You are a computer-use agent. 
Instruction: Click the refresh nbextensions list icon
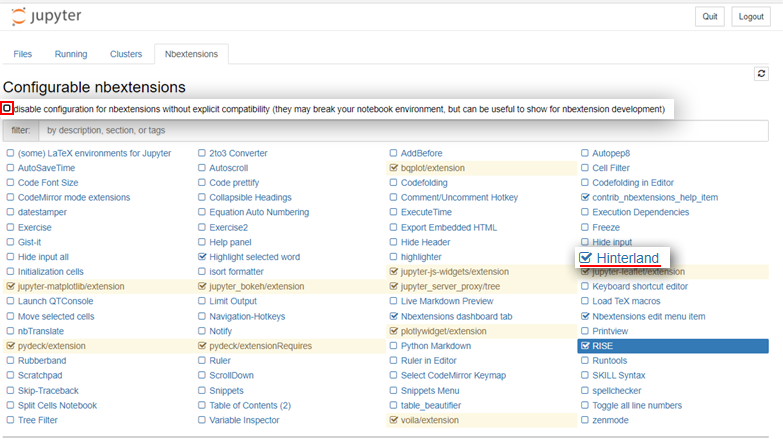point(761,74)
